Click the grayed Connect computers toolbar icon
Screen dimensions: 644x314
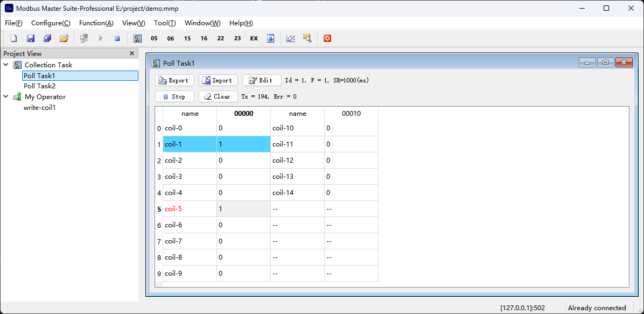tap(84, 38)
